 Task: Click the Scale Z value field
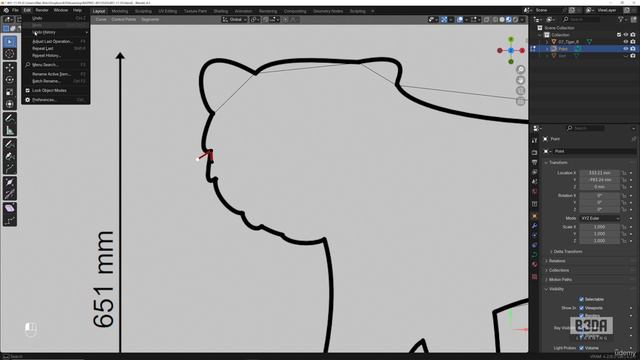pos(599,241)
